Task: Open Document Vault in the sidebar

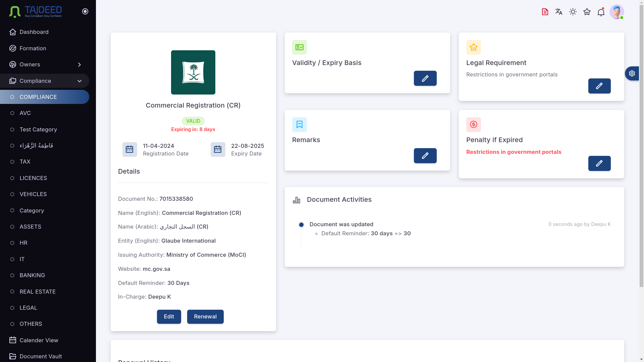Action: (40, 356)
